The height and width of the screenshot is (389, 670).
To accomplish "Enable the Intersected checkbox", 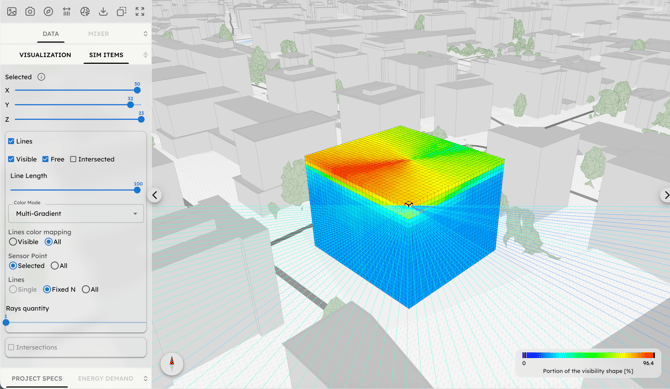I will click(x=73, y=159).
